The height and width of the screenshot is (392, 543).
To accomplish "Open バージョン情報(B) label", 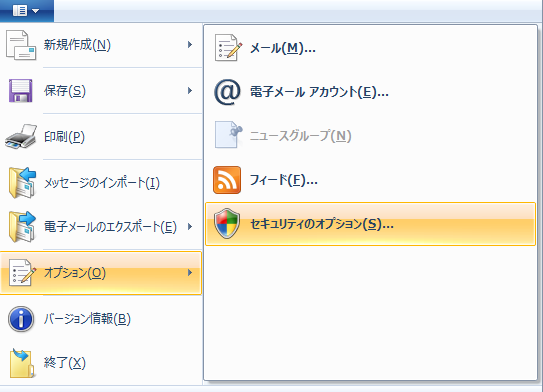I will coord(87,319).
